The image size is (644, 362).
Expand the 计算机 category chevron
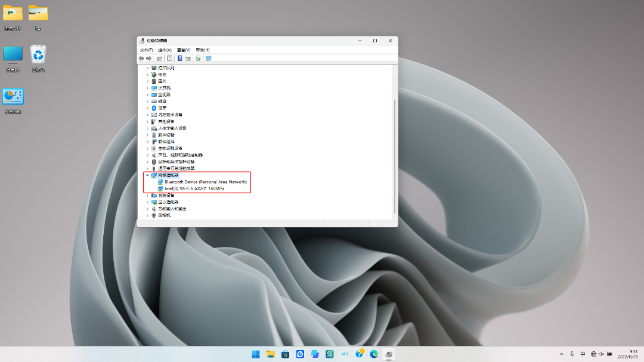(x=147, y=88)
